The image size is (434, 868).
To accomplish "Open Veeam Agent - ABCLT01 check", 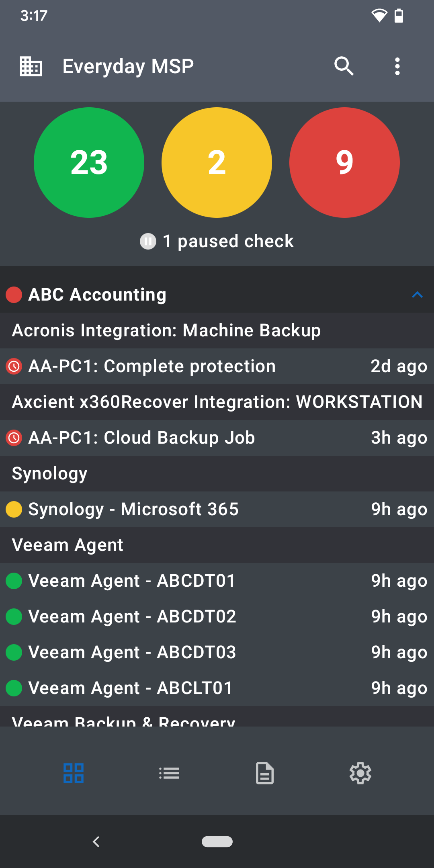I will pos(130,688).
